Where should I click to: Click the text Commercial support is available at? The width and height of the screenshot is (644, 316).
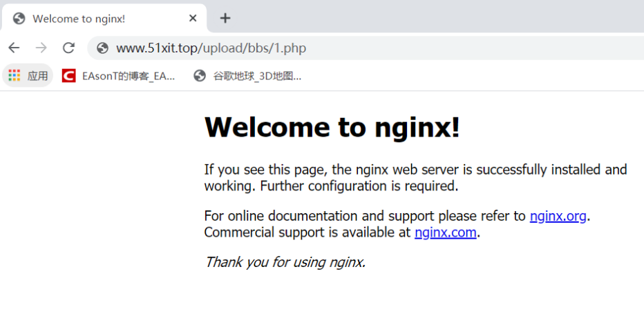(x=307, y=233)
